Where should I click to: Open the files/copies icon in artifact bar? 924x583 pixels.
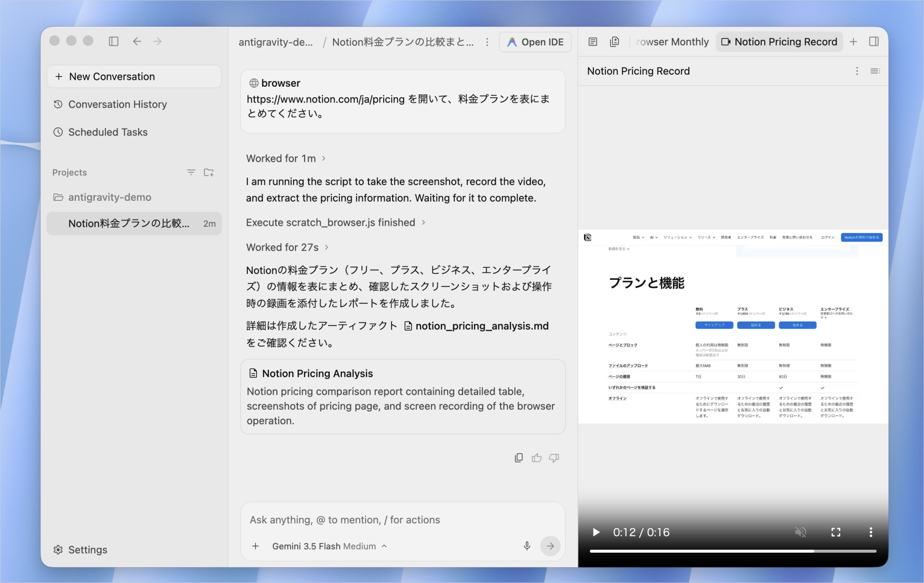(615, 42)
